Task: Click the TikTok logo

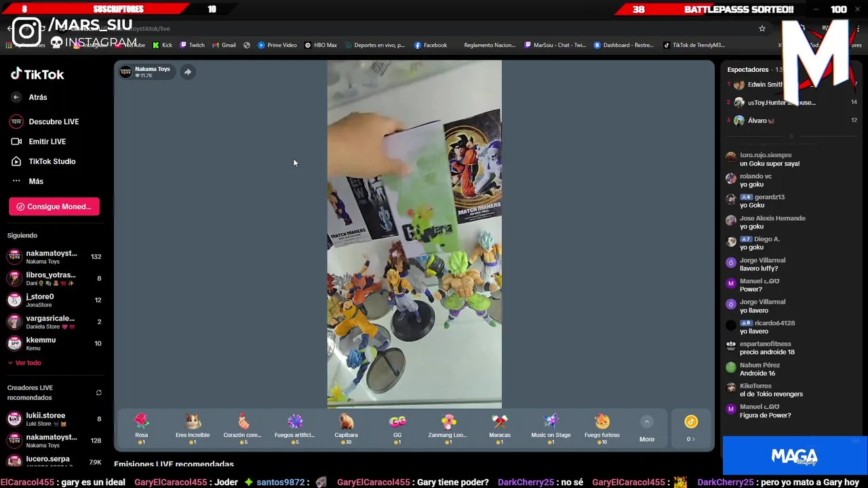Action: tap(37, 74)
